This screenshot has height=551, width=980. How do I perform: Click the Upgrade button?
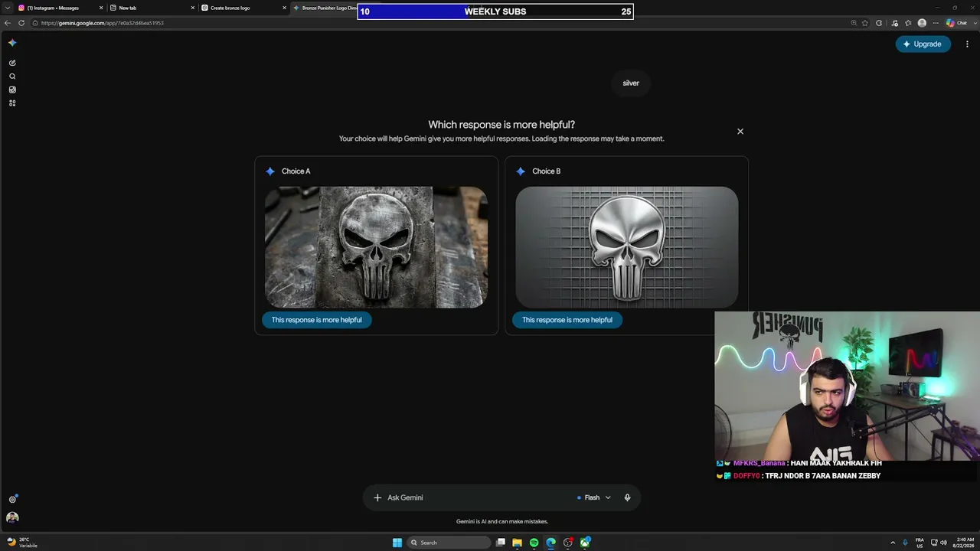click(923, 44)
